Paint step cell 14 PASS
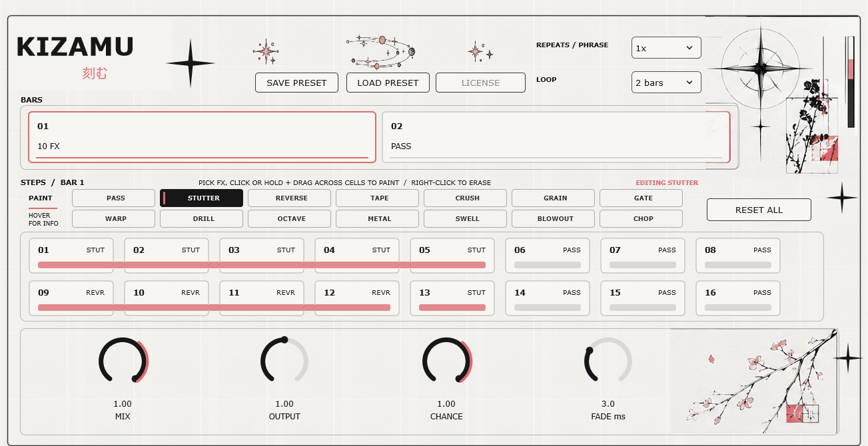868x446 pixels. click(548, 298)
